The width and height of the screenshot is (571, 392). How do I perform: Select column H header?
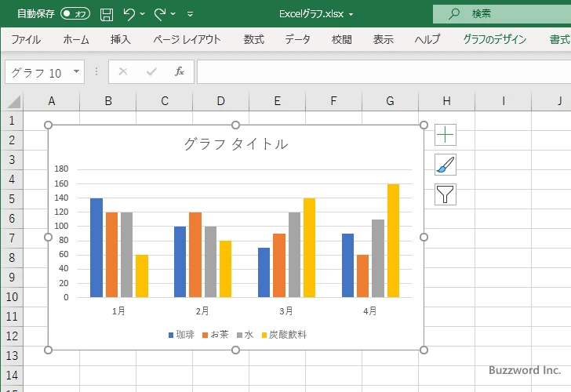point(447,101)
